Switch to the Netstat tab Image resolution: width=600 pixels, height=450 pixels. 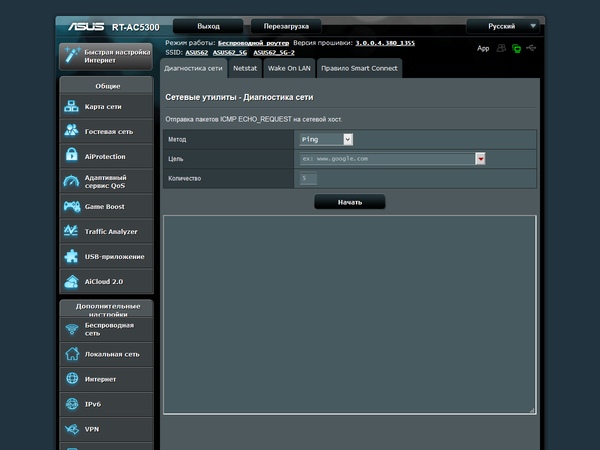[245, 68]
